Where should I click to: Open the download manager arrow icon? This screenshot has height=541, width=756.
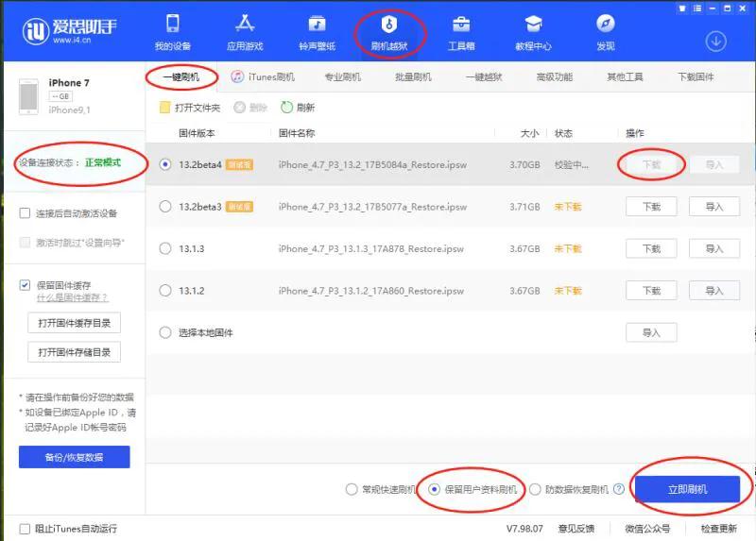(x=716, y=42)
